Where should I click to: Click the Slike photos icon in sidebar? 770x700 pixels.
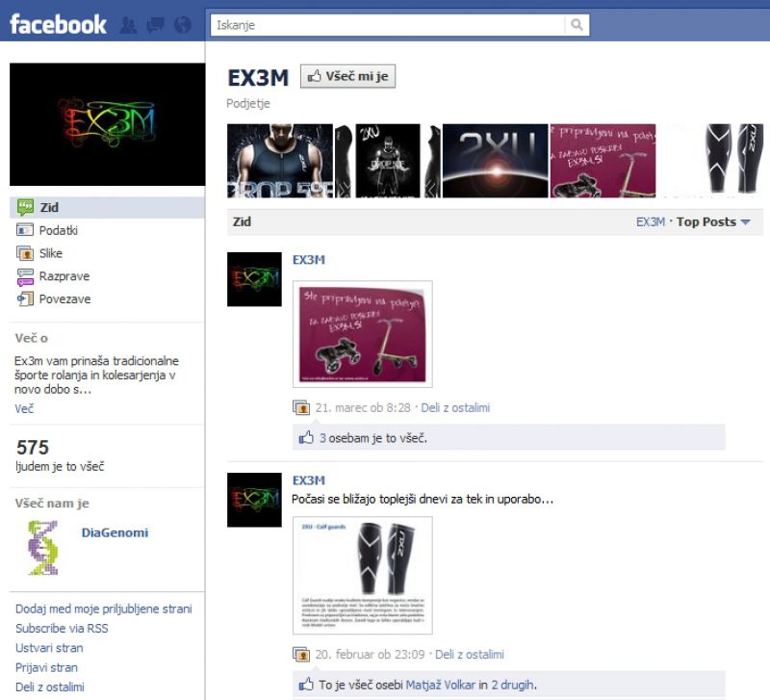[25, 253]
